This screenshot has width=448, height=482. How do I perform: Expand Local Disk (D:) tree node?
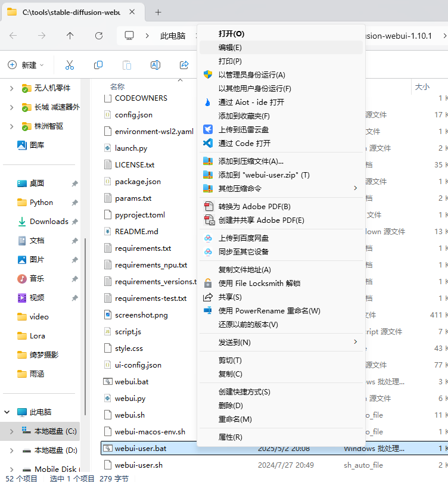pos(11,450)
